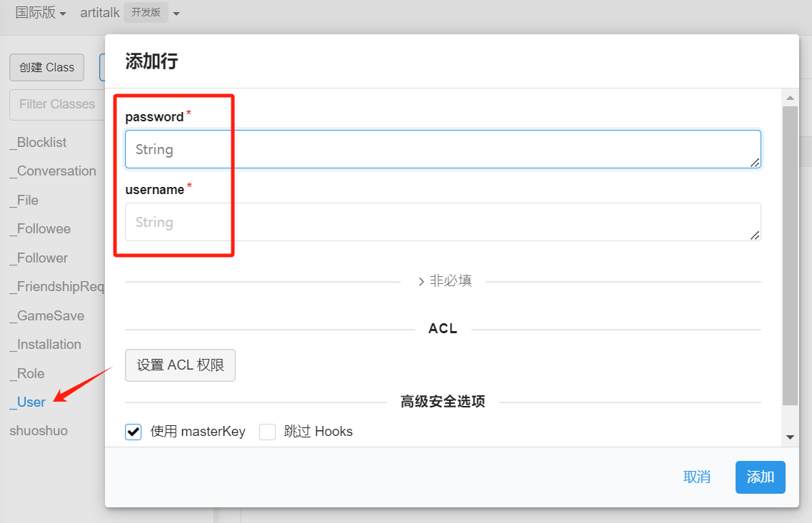Image resolution: width=812 pixels, height=523 pixels.
Task: Open the _Installation class
Action: tap(49, 345)
